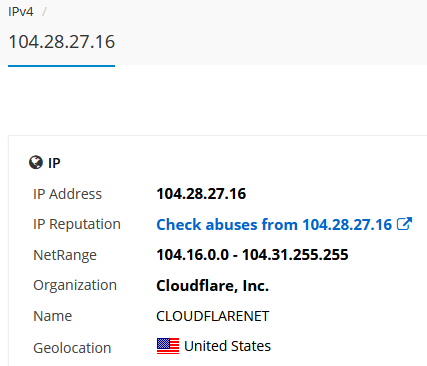
Task: Click the Name field label
Action: 53,316
